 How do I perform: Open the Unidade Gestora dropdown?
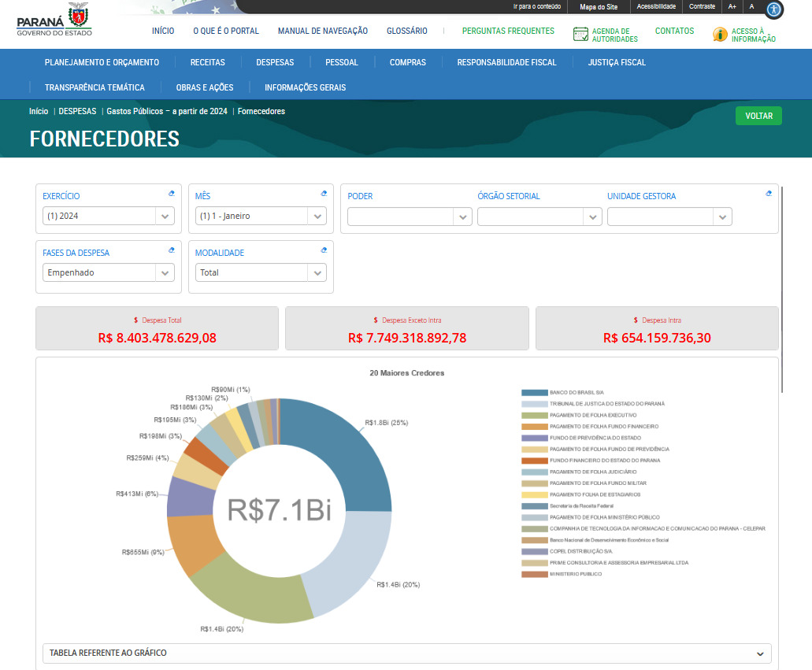click(669, 217)
